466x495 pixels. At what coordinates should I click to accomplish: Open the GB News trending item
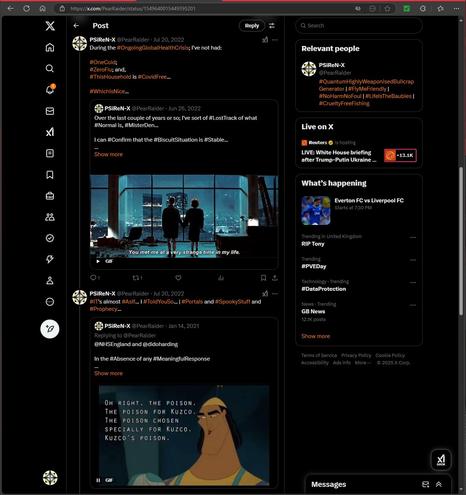(x=359, y=311)
